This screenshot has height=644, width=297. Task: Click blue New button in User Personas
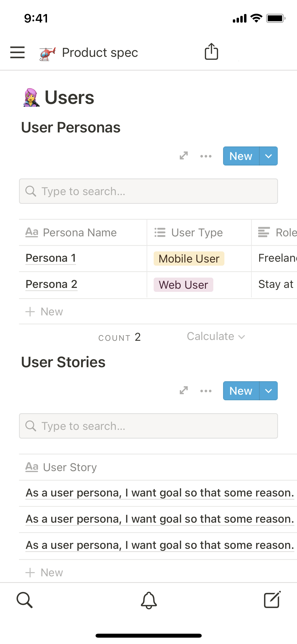click(241, 156)
